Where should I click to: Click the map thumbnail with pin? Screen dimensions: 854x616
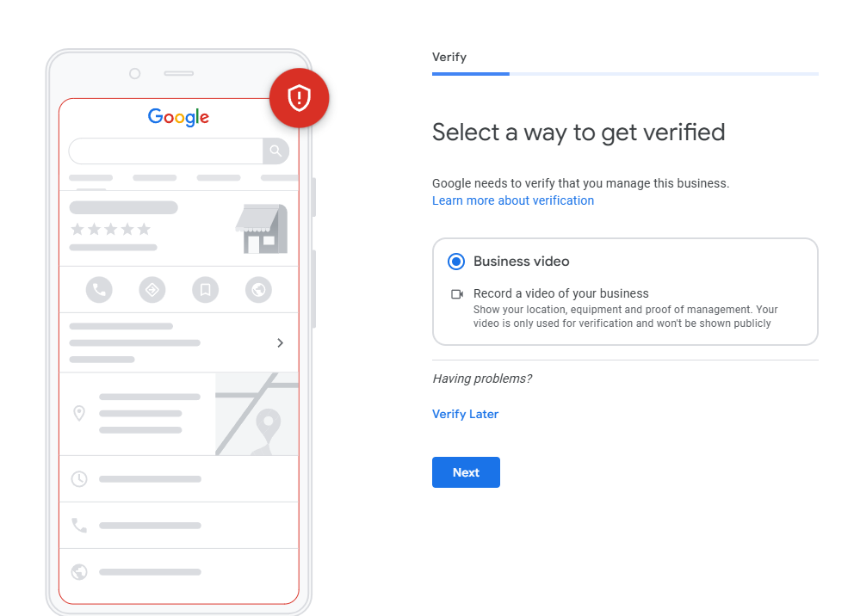[x=257, y=414]
